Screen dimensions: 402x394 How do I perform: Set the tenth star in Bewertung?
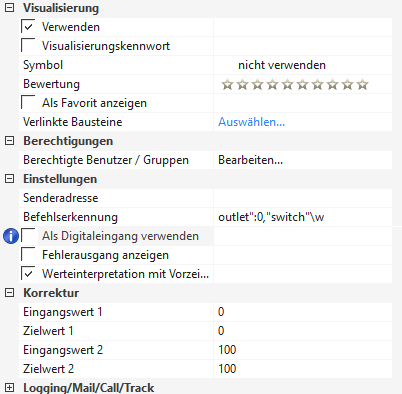point(362,85)
